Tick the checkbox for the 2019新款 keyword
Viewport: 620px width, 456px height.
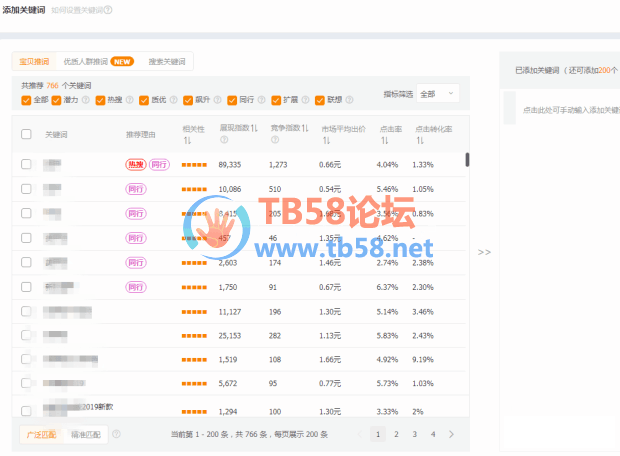tap(26, 411)
